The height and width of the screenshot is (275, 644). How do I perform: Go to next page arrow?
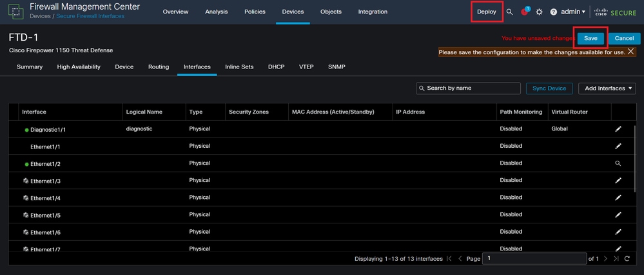click(605, 259)
